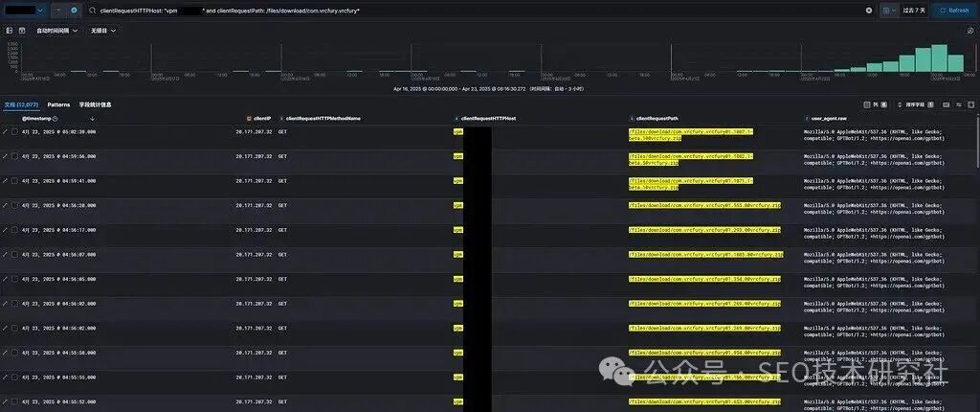Check the row at 04:56:17

tap(14, 230)
